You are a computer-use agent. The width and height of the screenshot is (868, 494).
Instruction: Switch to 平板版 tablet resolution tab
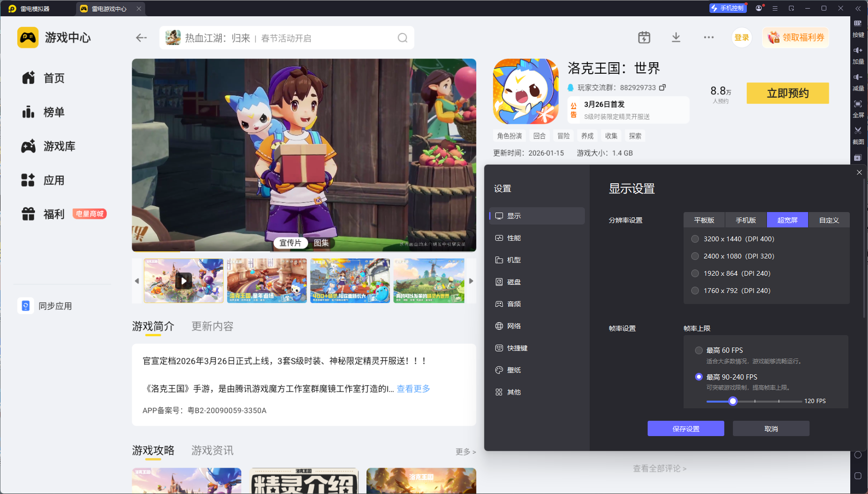click(704, 220)
